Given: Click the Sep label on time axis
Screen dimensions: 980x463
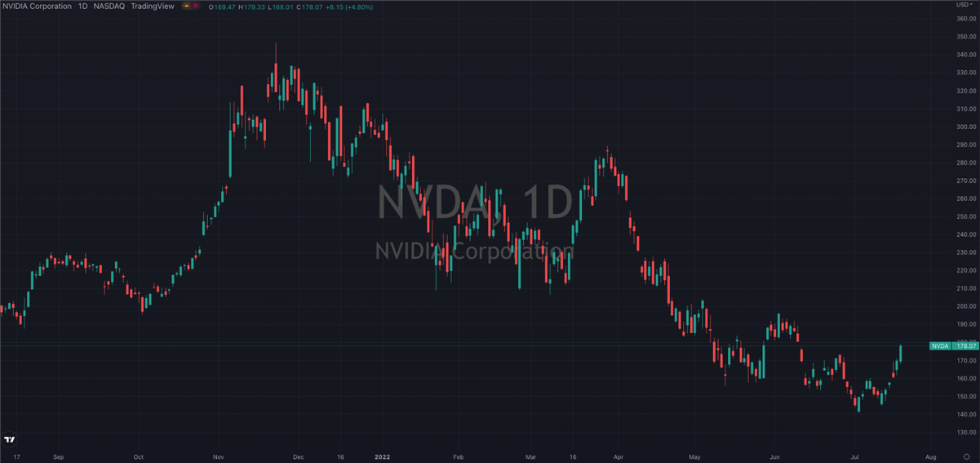Looking at the screenshot, I should [x=58, y=456].
